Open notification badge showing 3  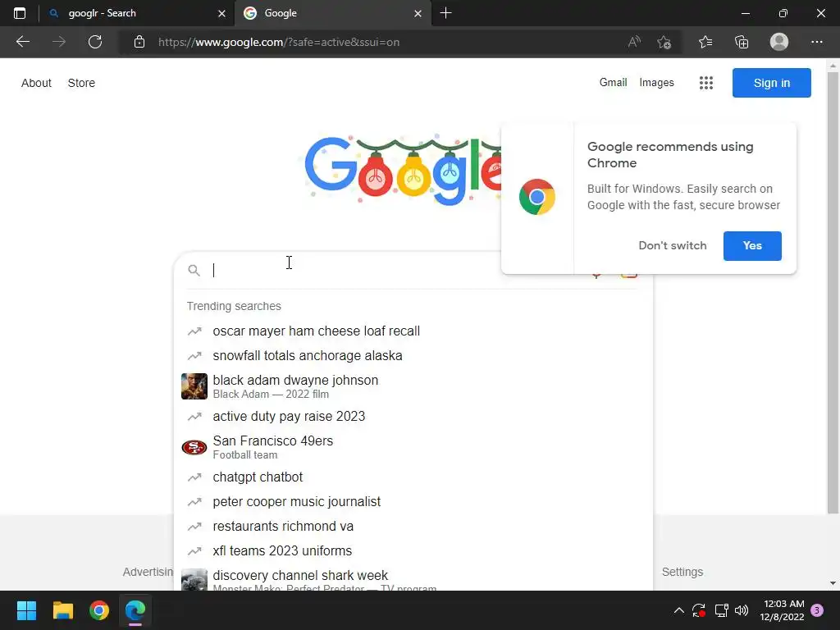(x=817, y=610)
